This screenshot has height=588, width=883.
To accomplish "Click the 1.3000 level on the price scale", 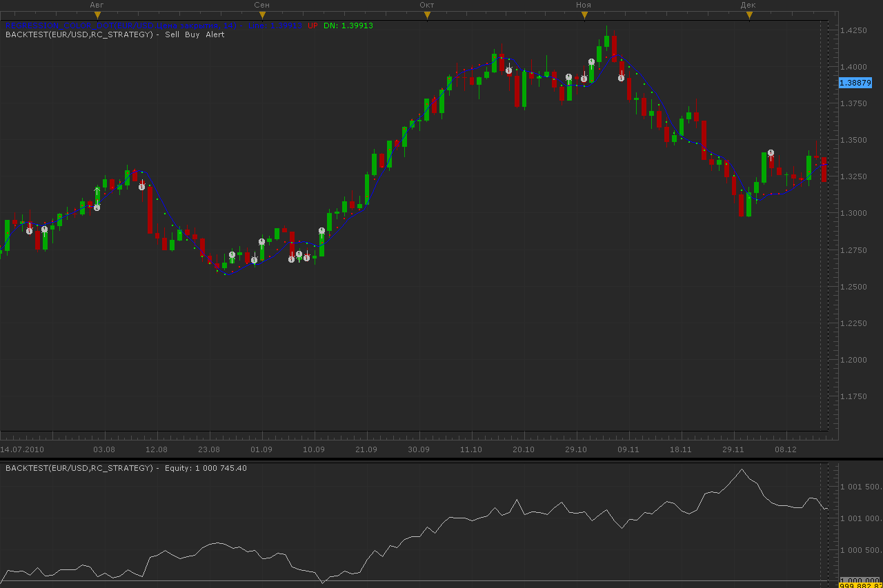I will click(x=853, y=213).
